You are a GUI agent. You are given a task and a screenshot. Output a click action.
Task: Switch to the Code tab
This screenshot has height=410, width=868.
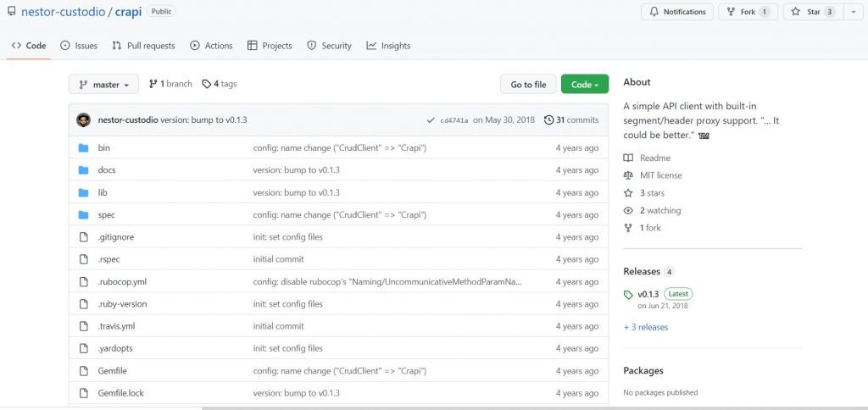click(29, 46)
